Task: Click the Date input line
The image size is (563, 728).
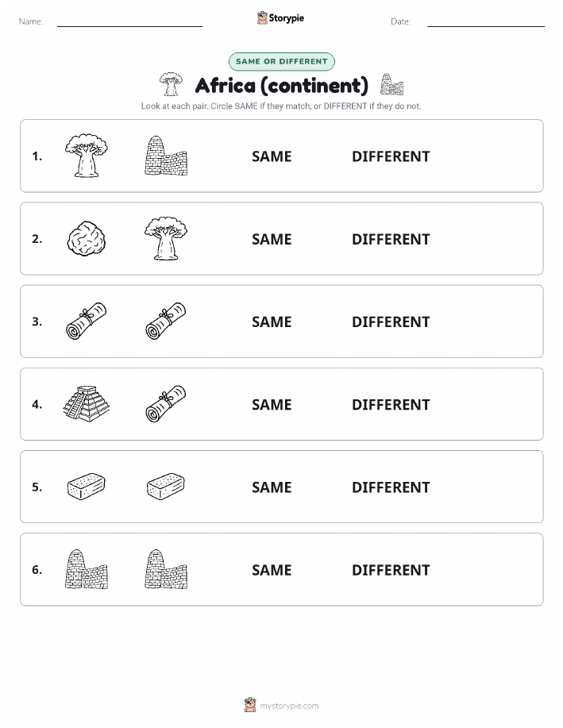Action: click(x=486, y=26)
